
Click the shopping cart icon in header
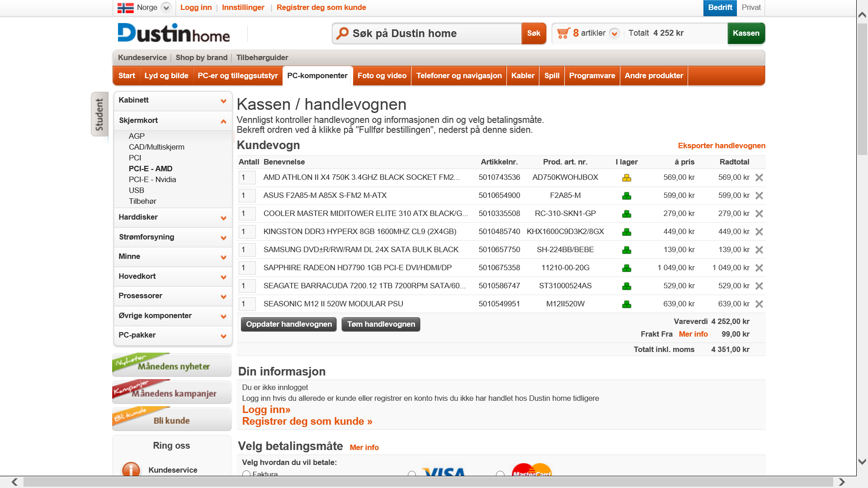click(563, 33)
